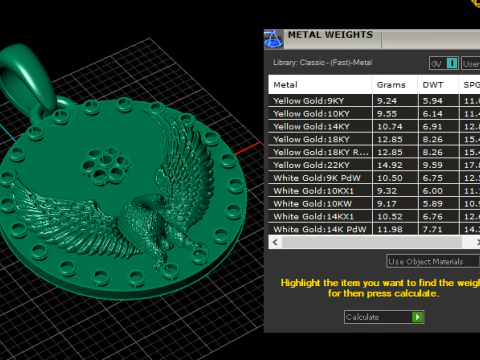This screenshot has height=360, width=480.
Task: Click the DWT column header
Action: (x=438, y=85)
